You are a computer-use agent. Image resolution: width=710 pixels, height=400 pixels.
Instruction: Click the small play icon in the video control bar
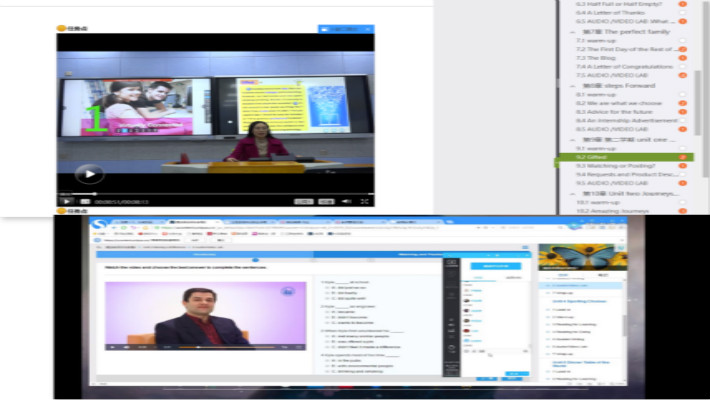[68, 201]
